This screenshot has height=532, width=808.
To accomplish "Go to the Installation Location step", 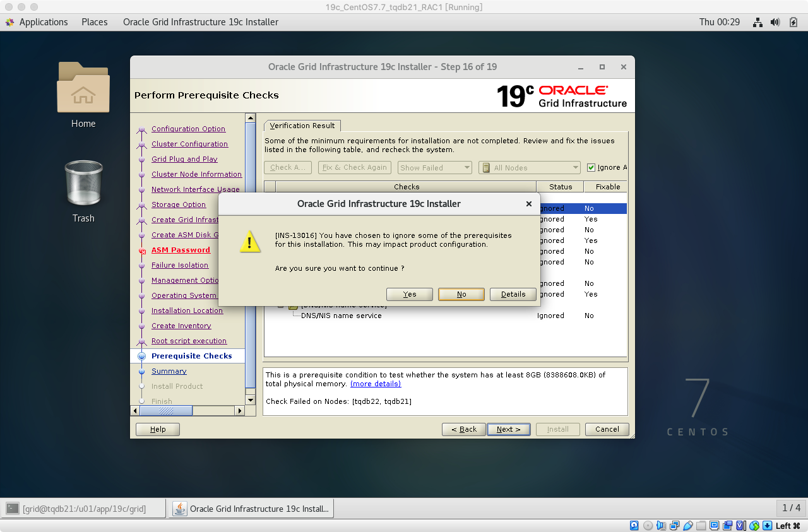I will [x=187, y=310].
